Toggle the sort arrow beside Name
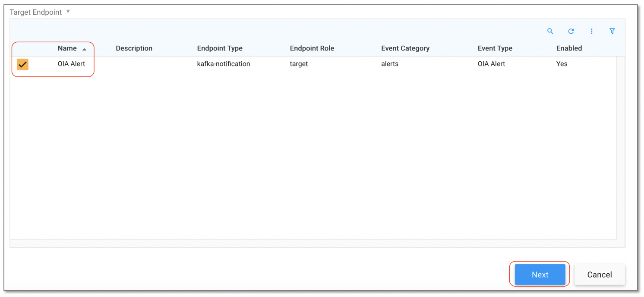This screenshot has width=644, height=297. click(x=84, y=49)
